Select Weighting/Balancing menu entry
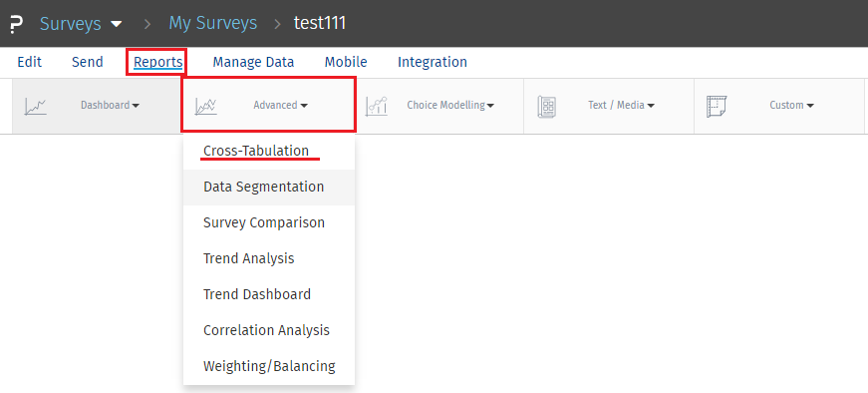 [269, 366]
